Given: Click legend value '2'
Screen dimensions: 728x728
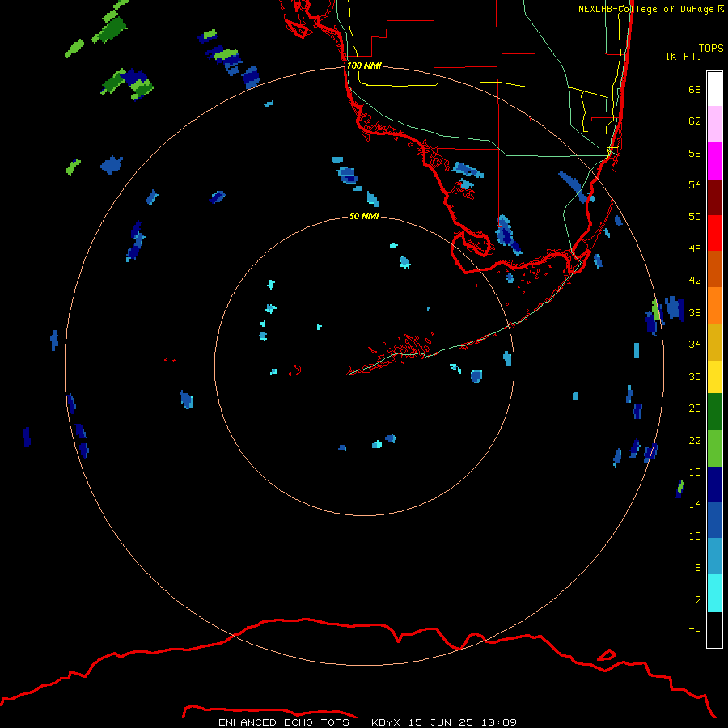Looking at the screenshot, I should pos(698,599).
